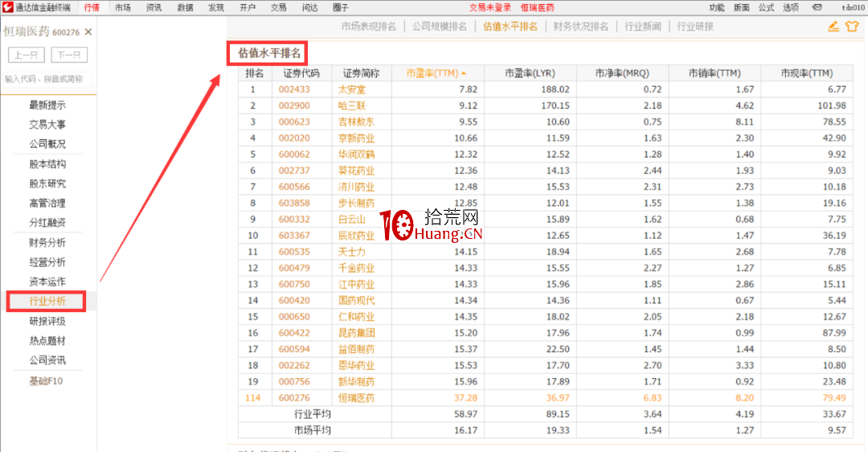Open 股东研究 in the sidebar
This screenshot has height=452, width=868.
tap(47, 183)
